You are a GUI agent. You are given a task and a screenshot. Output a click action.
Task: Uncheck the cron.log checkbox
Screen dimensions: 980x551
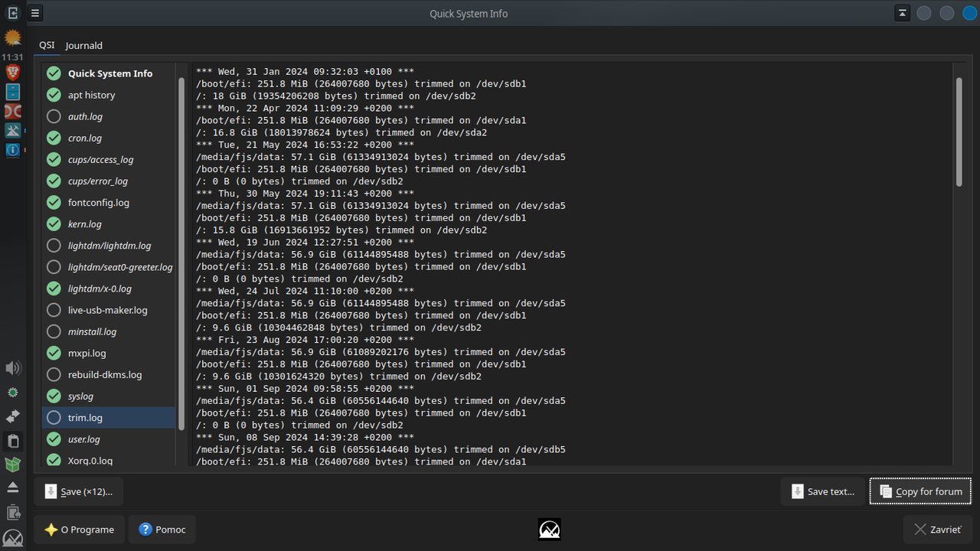tap(54, 138)
